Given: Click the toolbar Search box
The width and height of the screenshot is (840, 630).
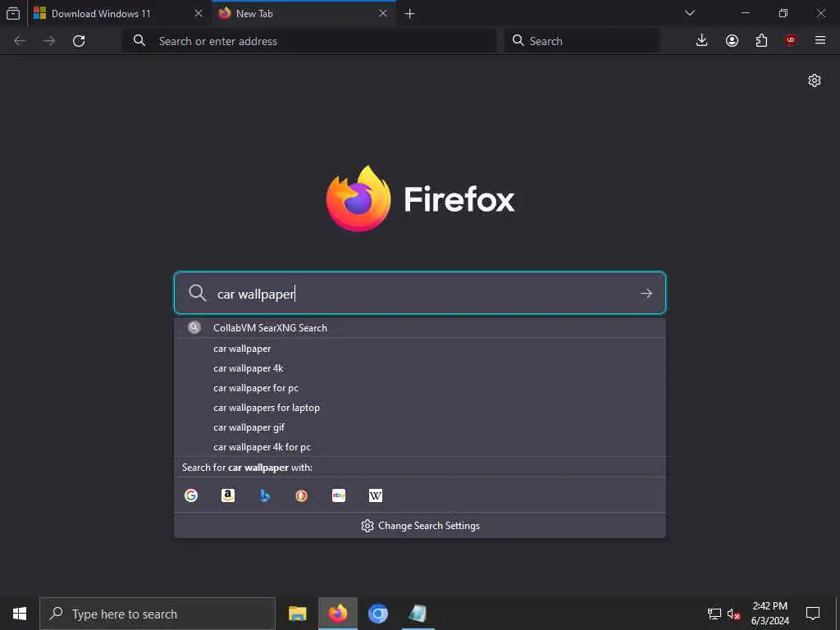Looking at the screenshot, I should [x=582, y=41].
